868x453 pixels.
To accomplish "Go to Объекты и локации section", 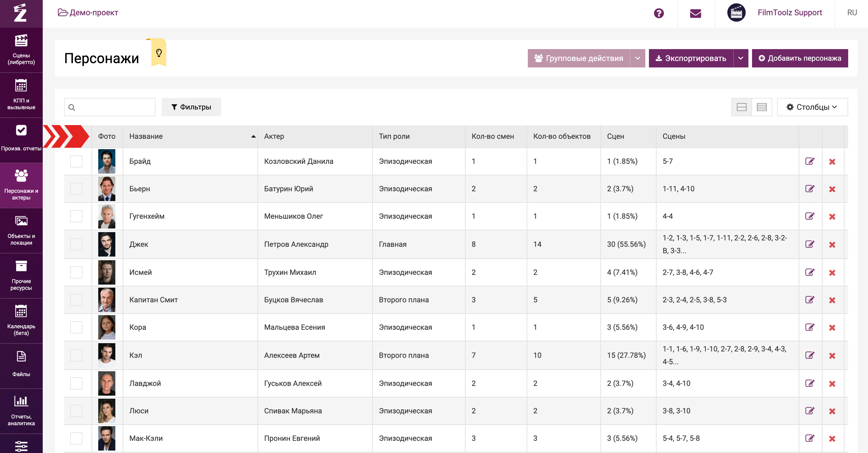I will click(21, 230).
